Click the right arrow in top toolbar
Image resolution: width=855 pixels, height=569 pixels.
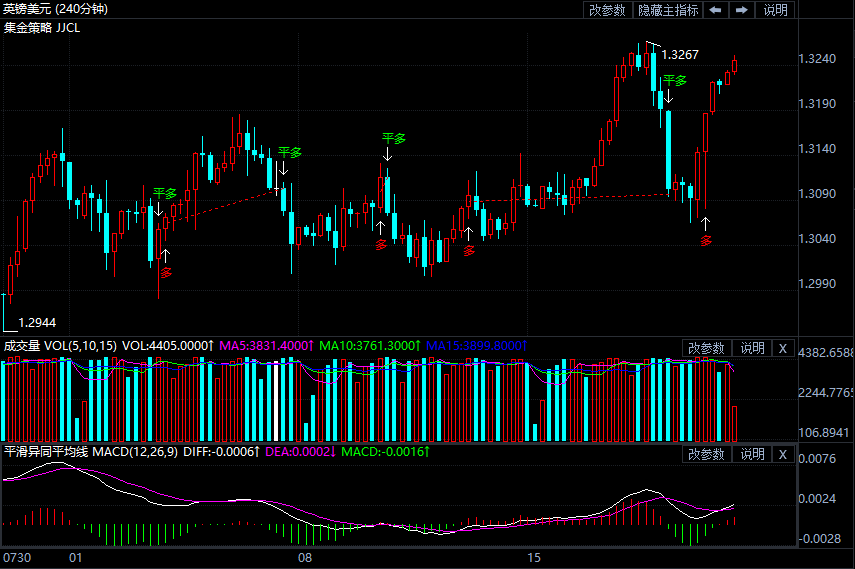click(x=741, y=10)
